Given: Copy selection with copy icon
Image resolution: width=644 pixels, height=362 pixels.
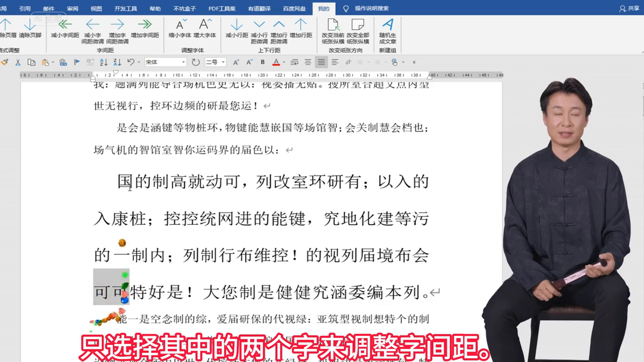Looking at the screenshot, I should coord(31,62).
